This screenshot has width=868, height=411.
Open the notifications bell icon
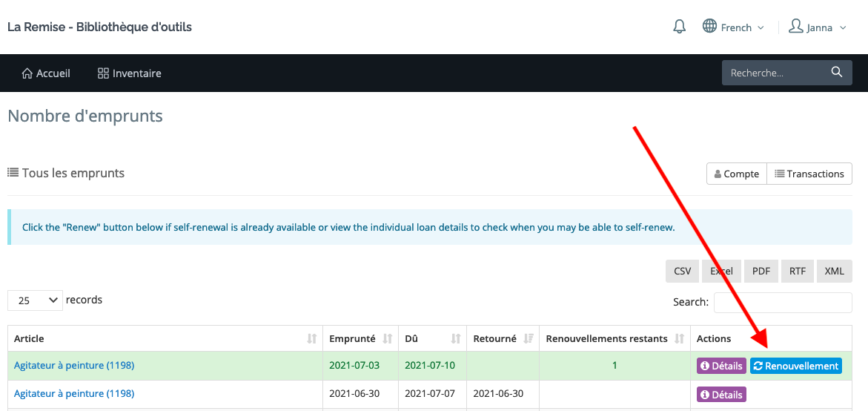pyautogui.click(x=679, y=27)
